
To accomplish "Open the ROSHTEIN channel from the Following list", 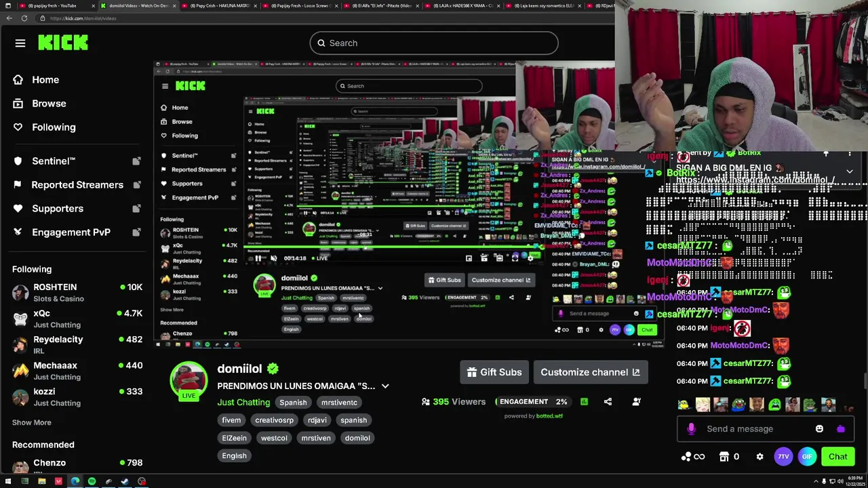I will [x=77, y=293].
